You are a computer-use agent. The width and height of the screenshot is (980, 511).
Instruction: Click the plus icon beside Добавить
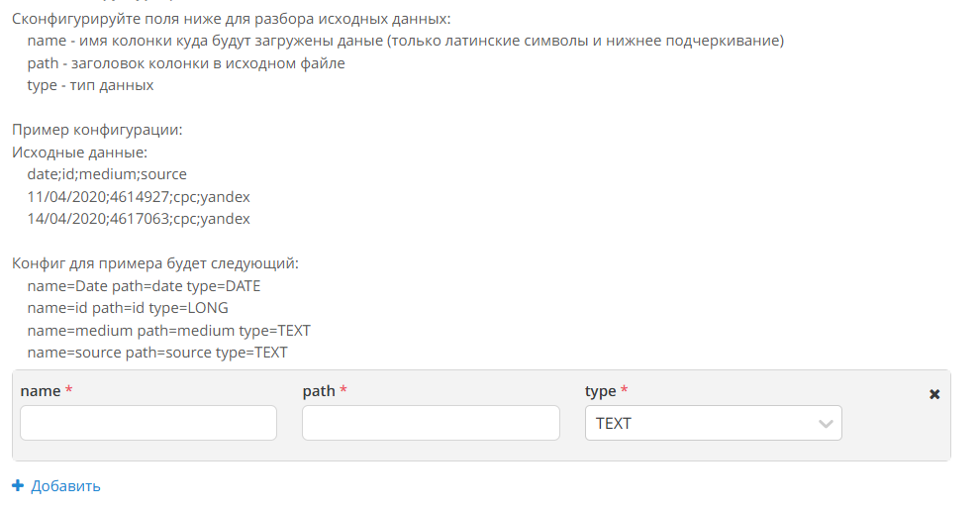18,485
